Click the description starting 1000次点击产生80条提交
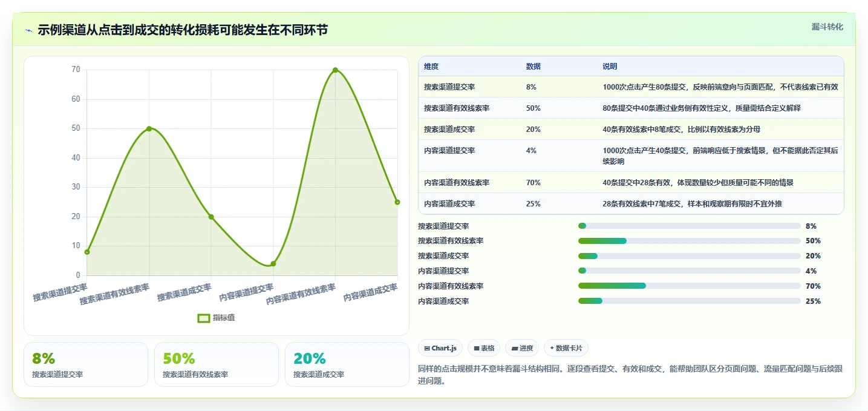The height and width of the screenshot is (411, 868). (720, 87)
